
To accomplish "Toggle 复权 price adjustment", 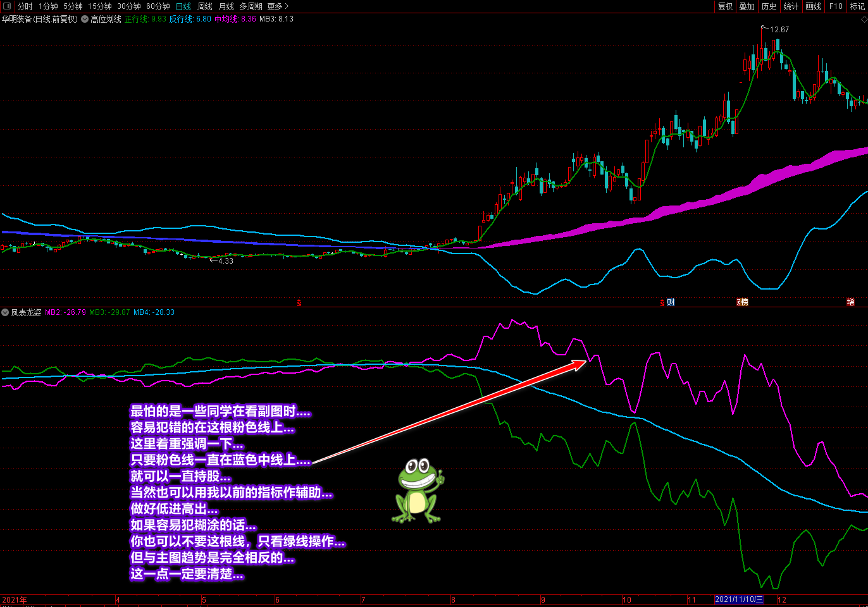I will click(725, 6).
